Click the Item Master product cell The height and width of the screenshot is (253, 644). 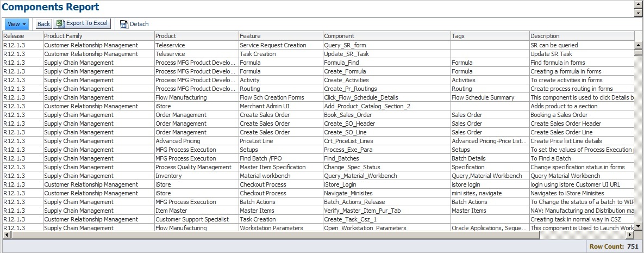pos(197,211)
